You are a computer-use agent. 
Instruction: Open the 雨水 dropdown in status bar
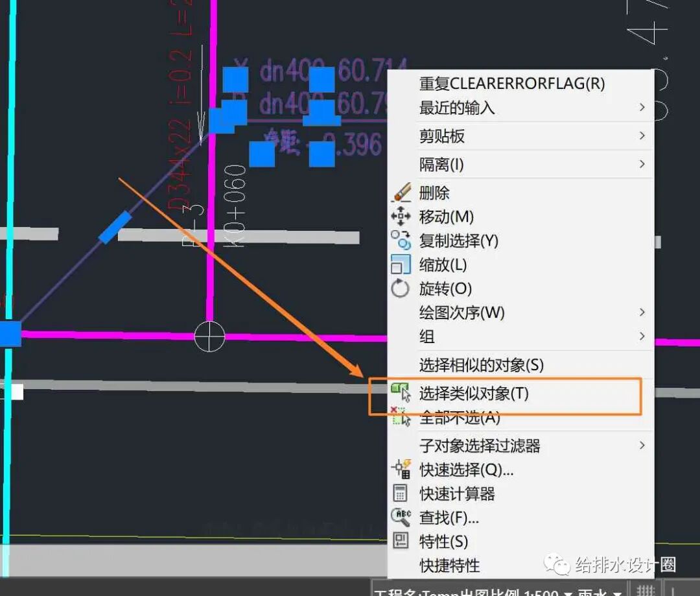click(x=600, y=592)
